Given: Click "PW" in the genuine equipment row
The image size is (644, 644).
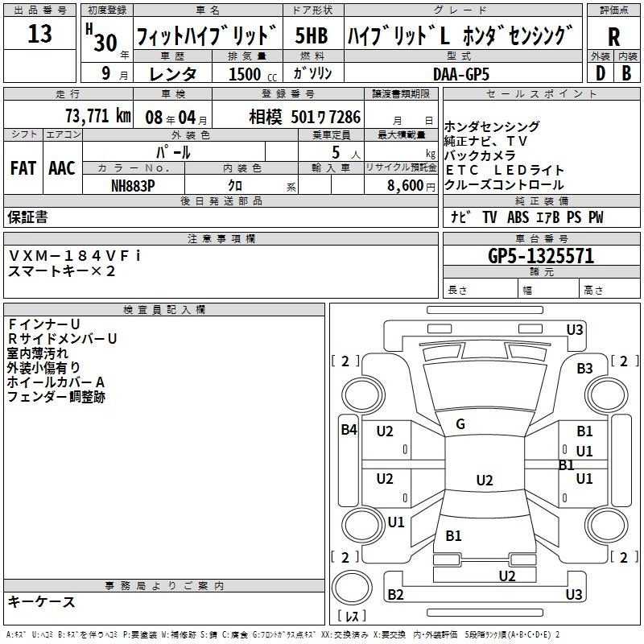Looking at the screenshot, I should (x=596, y=217).
